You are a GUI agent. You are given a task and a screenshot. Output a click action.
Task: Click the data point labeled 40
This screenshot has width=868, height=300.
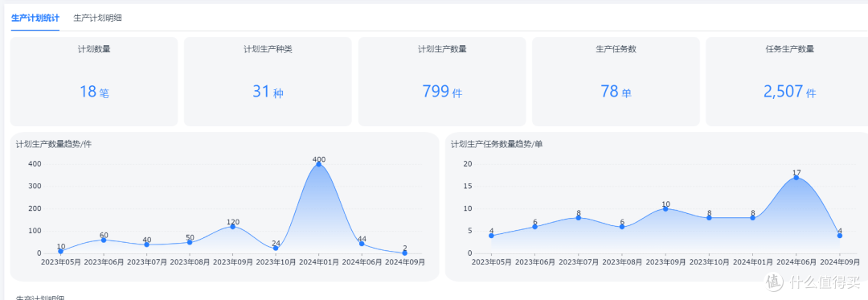(147, 244)
